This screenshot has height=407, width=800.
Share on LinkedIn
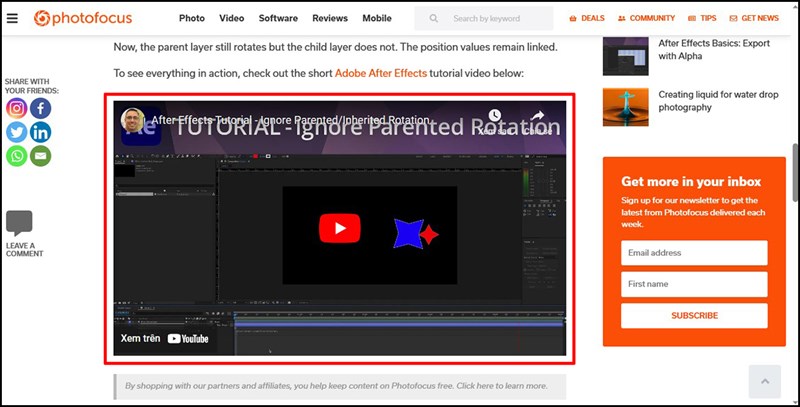pyautogui.click(x=40, y=132)
